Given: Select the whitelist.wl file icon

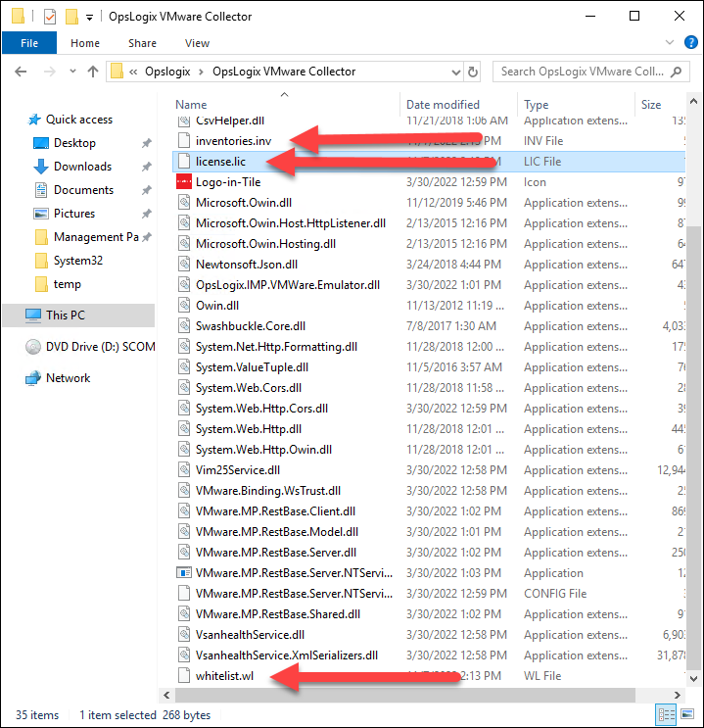Looking at the screenshot, I should point(184,675).
